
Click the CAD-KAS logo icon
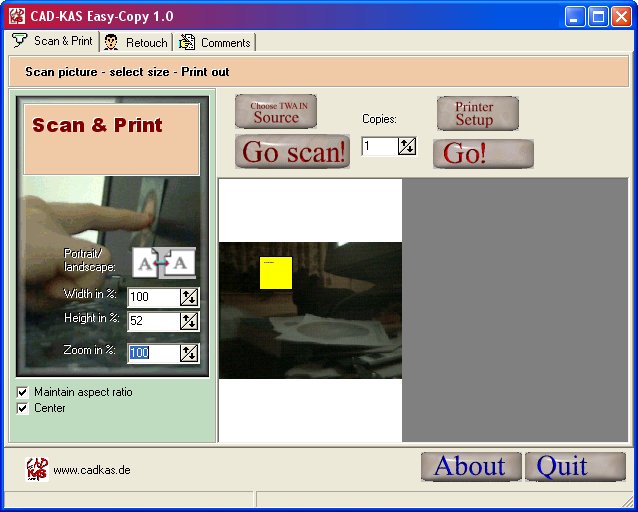36,468
